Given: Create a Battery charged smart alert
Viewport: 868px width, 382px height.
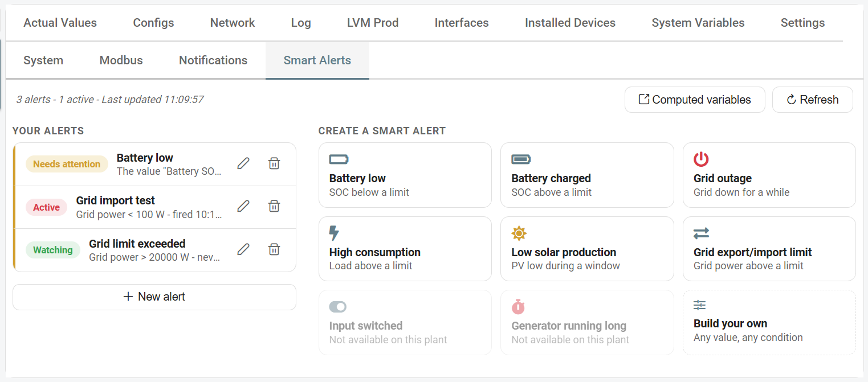Looking at the screenshot, I should (587, 175).
